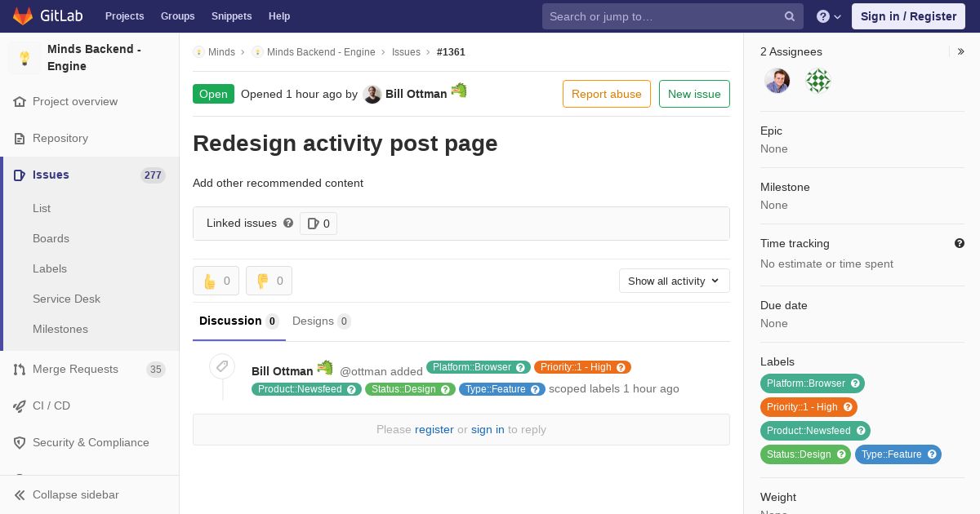Open the Show all activity dropdown

point(675,281)
